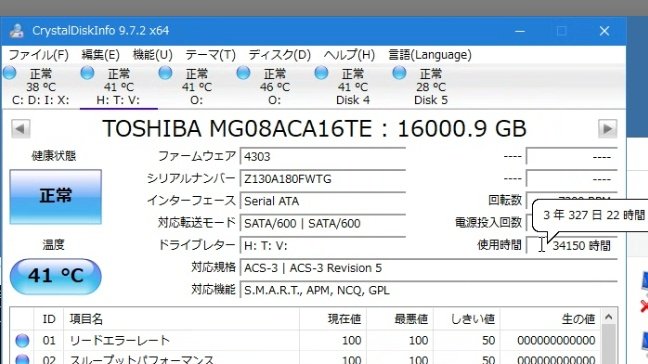
Task: Click the transfer mode field SATA/600
Action: coord(323,224)
